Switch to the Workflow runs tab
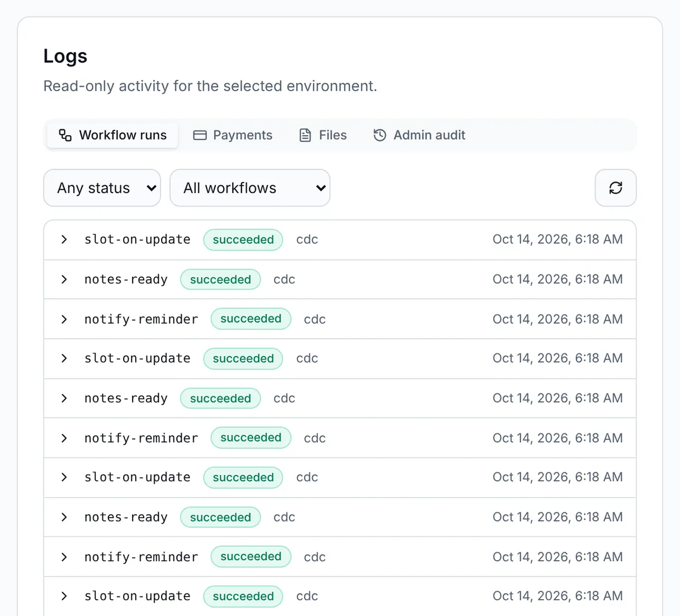Viewport: 680px width, 616px height. point(112,135)
